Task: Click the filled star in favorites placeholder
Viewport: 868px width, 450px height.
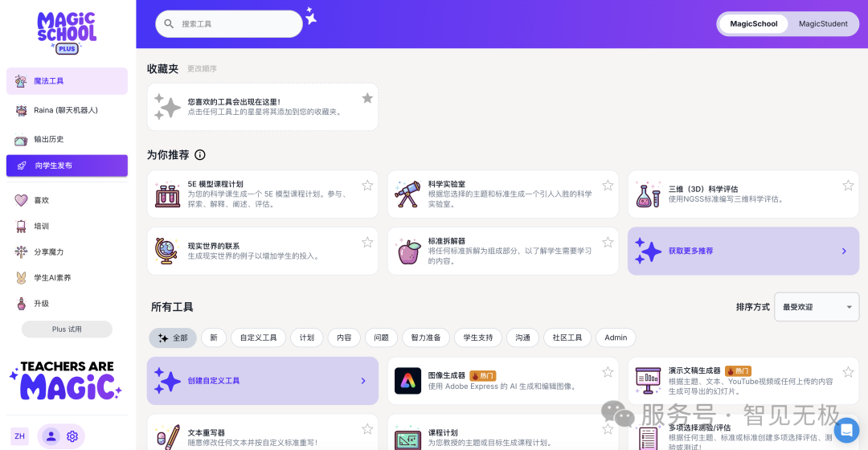Action: pos(367,99)
